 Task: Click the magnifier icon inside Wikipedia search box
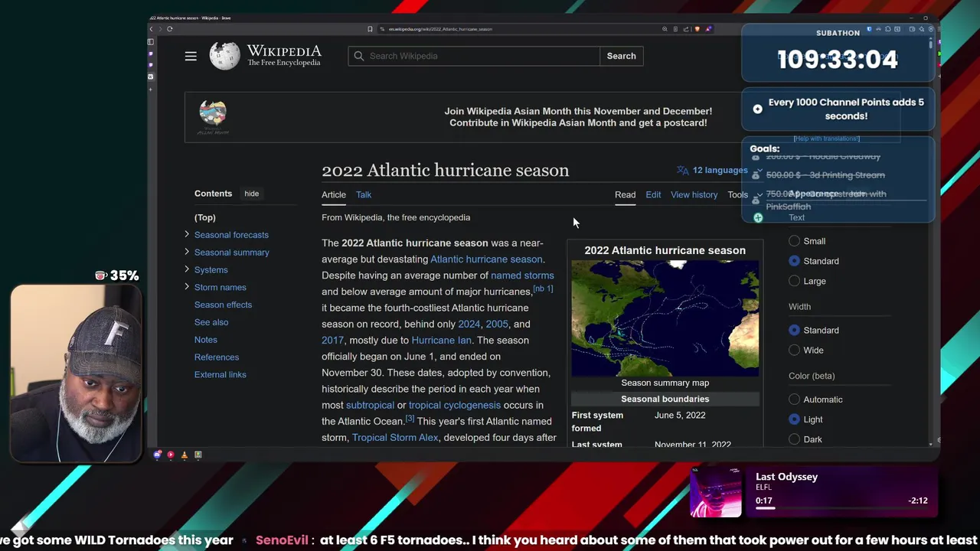pos(359,56)
